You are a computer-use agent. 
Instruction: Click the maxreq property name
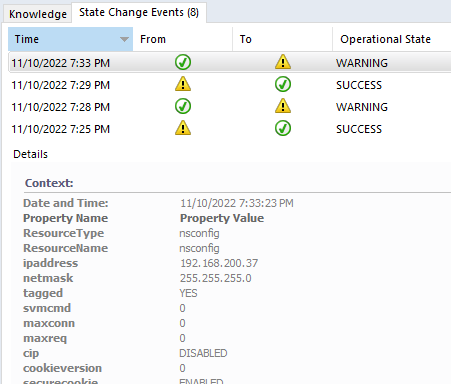click(45, 338)
